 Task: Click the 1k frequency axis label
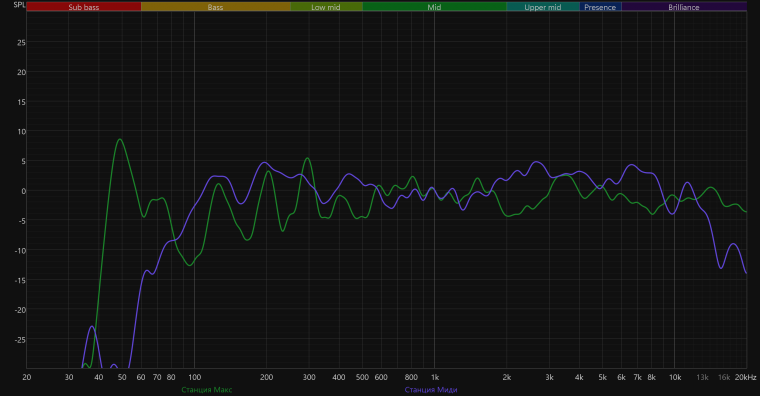[x=435, y=377]
